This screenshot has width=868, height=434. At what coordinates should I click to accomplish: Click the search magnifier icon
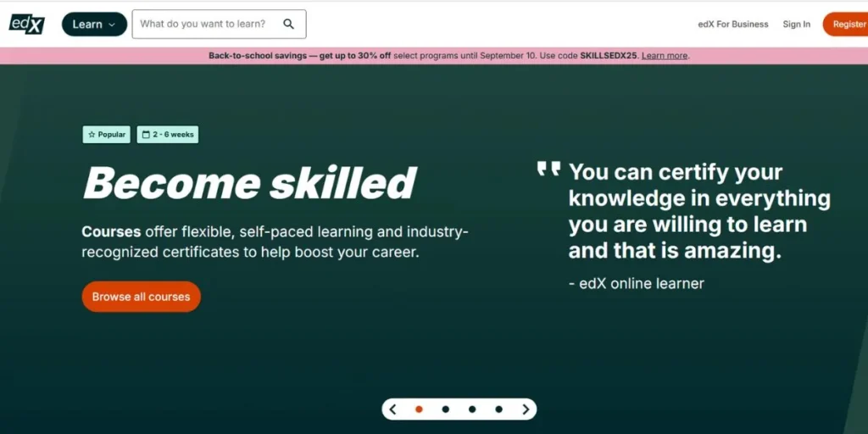click(x=288, y=24)
